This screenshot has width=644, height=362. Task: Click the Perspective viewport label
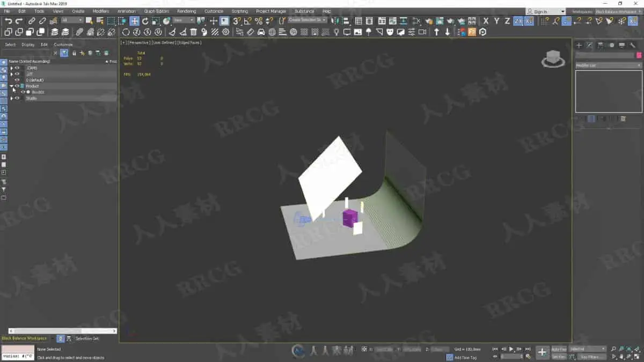pyautogui.click(x=139, y=42)
